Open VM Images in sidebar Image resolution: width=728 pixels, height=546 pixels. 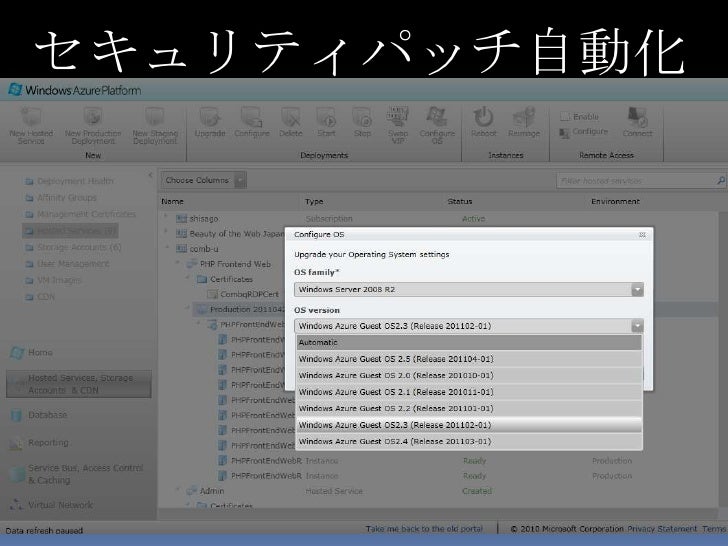53,280
